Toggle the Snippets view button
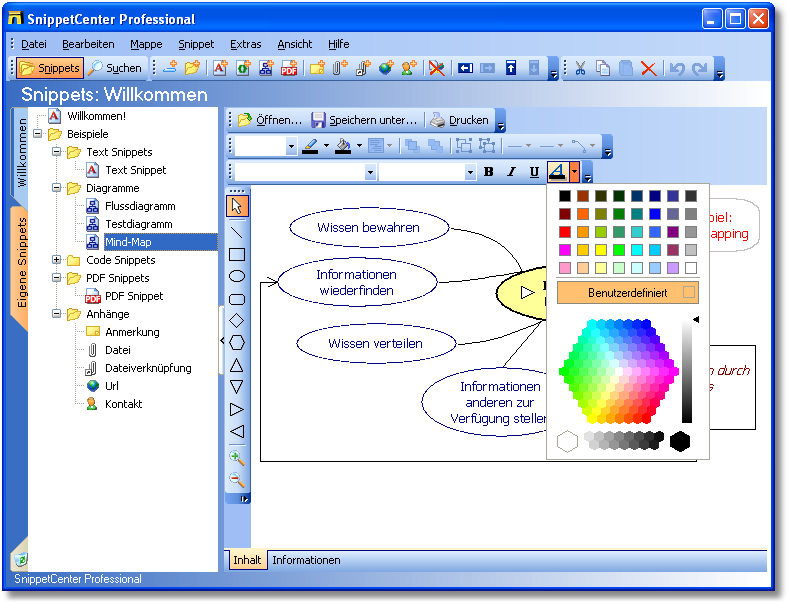Image resolution: width=789 pixels, height=605 pixels. tap(49, 68)
